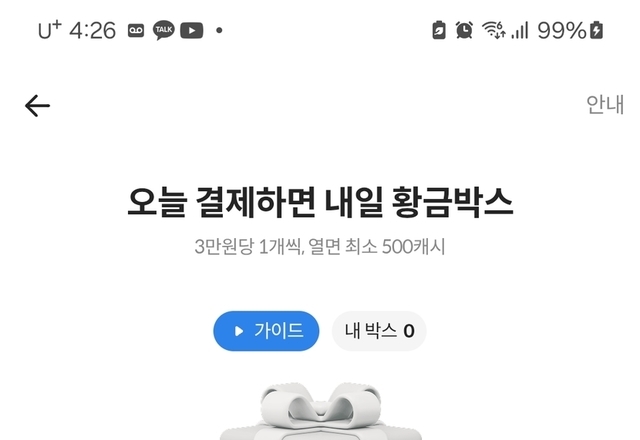Tap the YouTube notification icon

pos(192,31)
